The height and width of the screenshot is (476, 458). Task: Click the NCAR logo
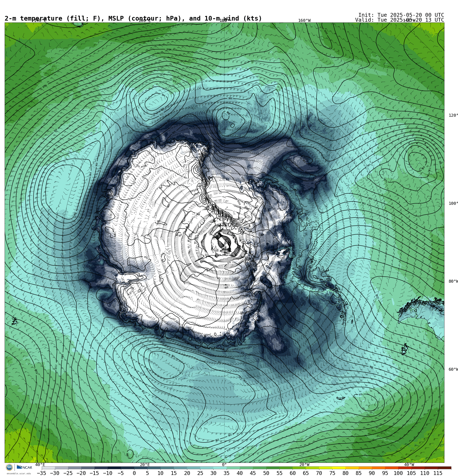click(x=24, y=467)
